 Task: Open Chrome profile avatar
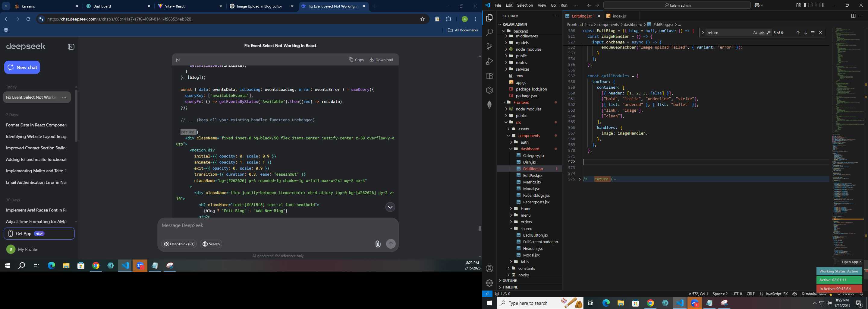point(464,19)
